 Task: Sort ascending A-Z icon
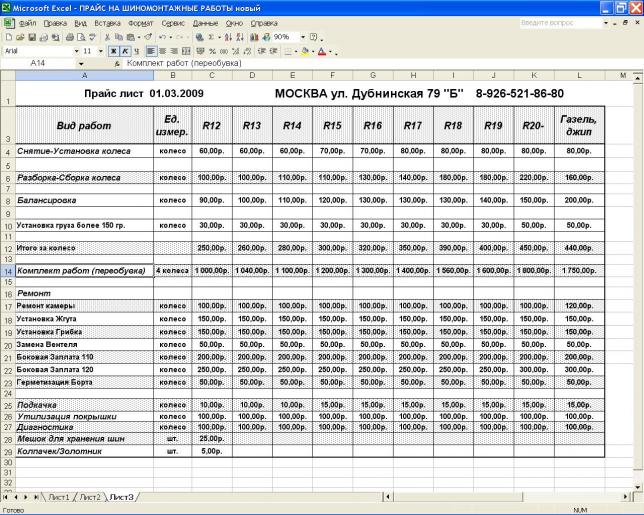(228, 37)
